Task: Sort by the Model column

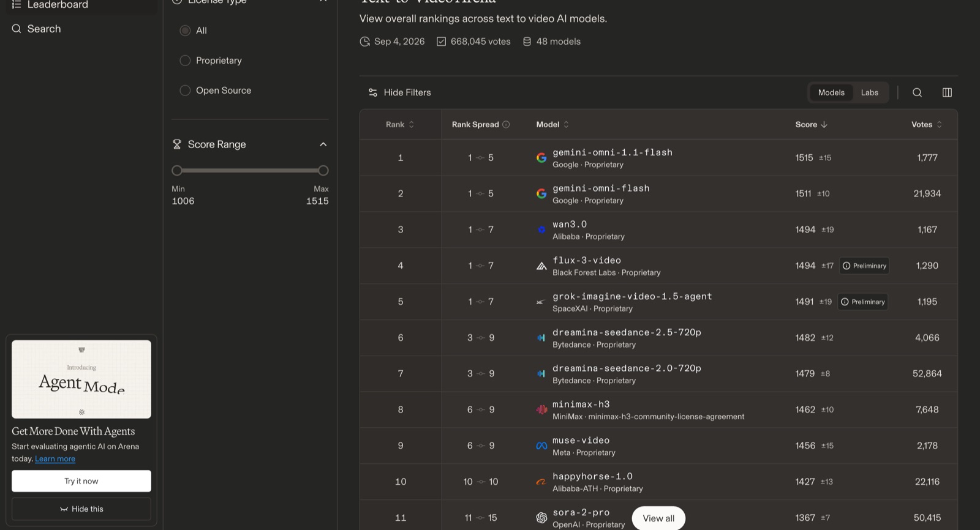Action: [x=552, y=124]
